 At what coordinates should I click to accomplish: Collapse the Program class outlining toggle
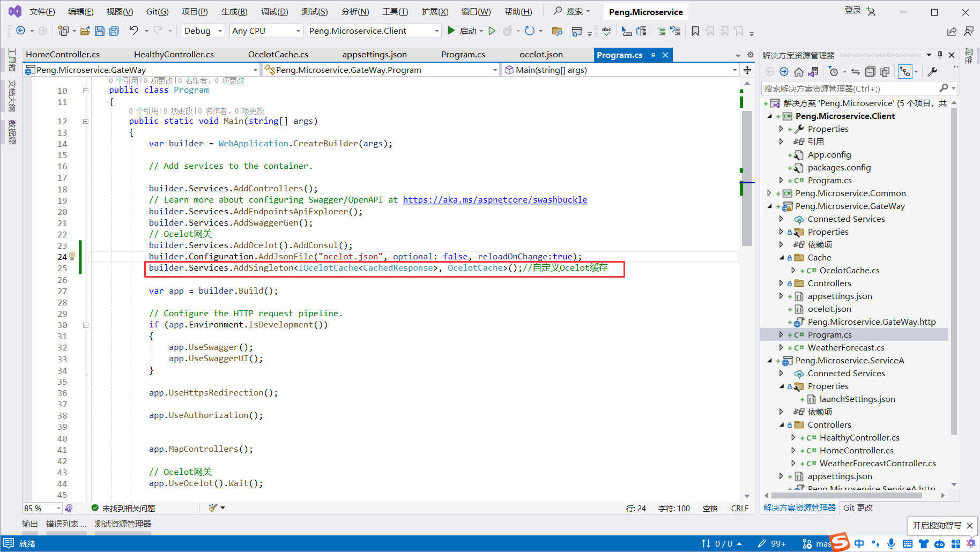[x=85, y=91]
